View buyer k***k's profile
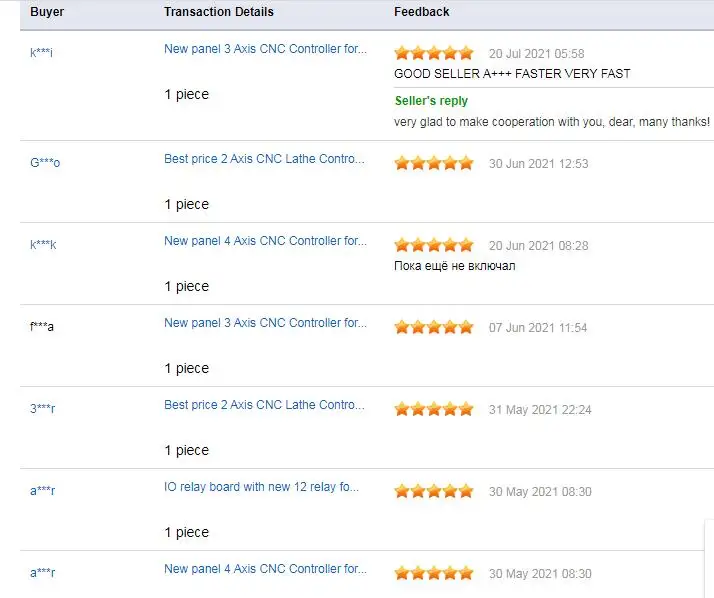This screenshot has width=714, height=598. pos(43,245)
